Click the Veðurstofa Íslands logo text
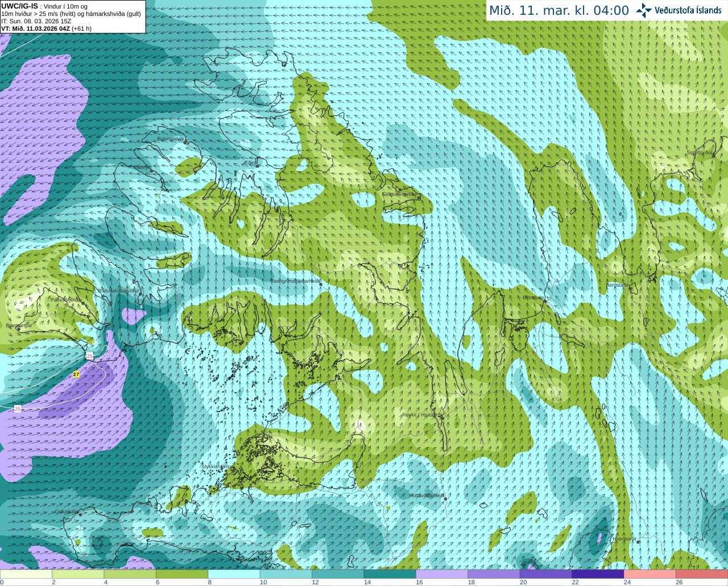Screen dimensions: 728x586 pos(688,10)
